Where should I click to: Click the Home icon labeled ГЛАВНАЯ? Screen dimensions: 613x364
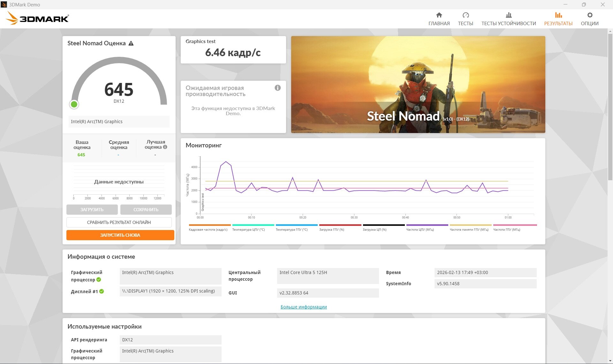coord(439,15)
